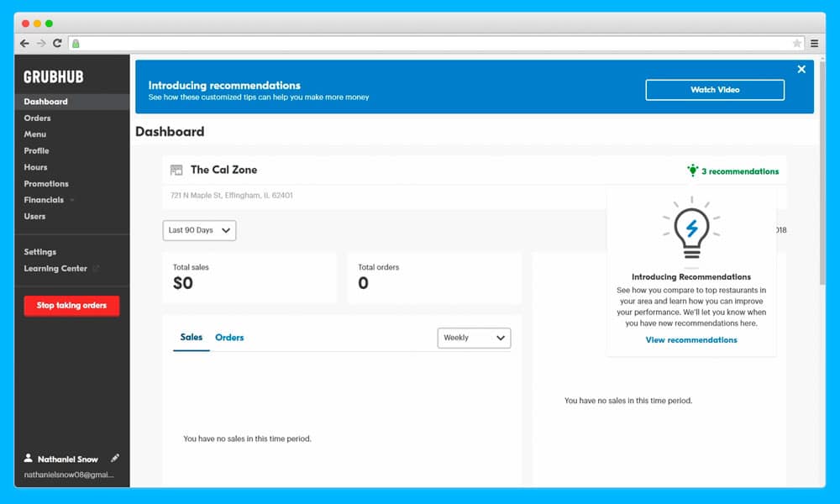Screen dimensions: 840x504
Task: Click the browser back arrow
Action: pyautogui.click(x=24, y=44)
